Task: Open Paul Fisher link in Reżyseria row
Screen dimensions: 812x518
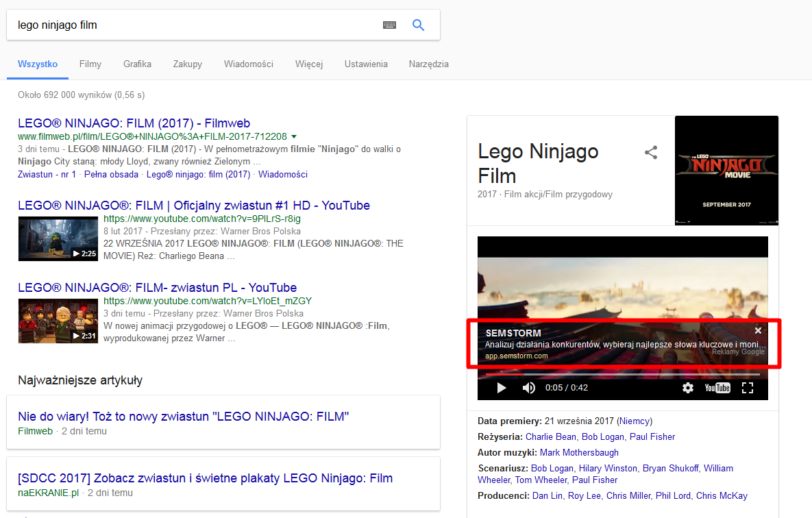Action: (x=652, y=436)
